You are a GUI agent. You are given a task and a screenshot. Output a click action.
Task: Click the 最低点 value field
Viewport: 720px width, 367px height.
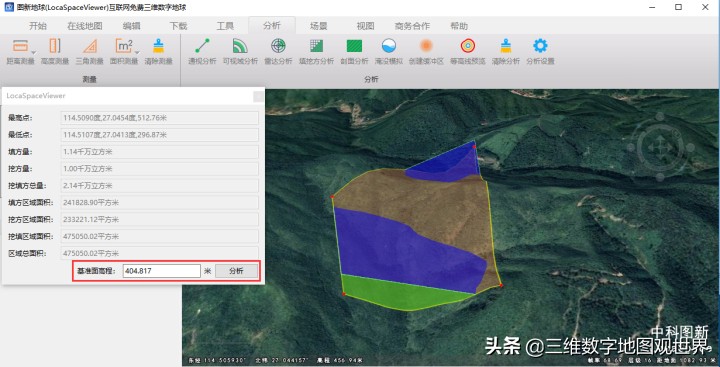(159, 135)
